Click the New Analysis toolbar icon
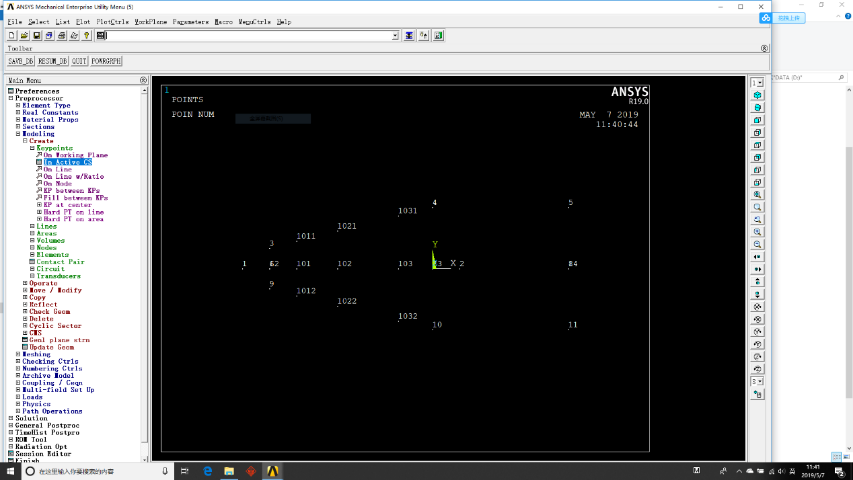 coord(12,35)
